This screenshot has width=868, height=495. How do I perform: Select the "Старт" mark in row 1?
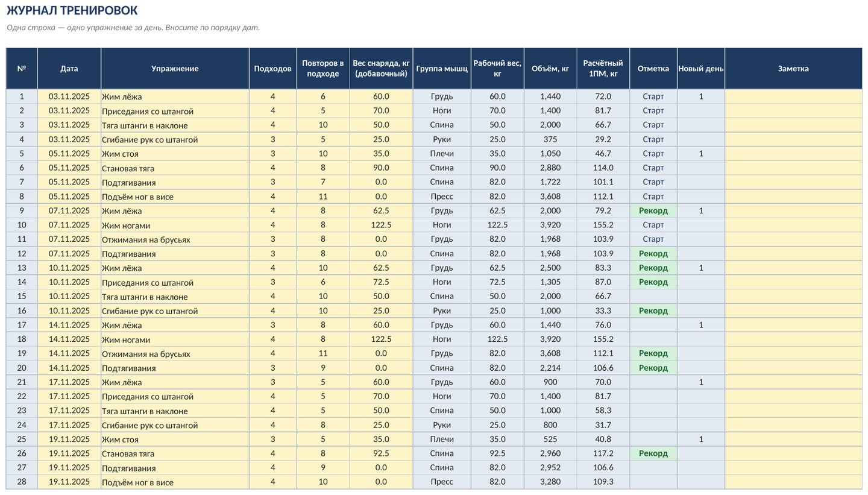coord(653,96)
